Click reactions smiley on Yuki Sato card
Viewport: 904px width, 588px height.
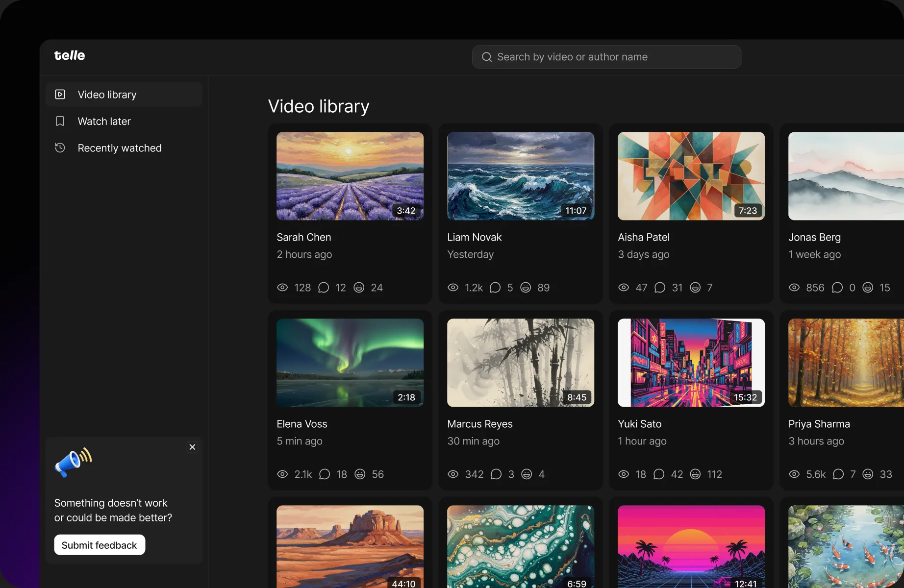pyautogui.click(x=695, y=474)
